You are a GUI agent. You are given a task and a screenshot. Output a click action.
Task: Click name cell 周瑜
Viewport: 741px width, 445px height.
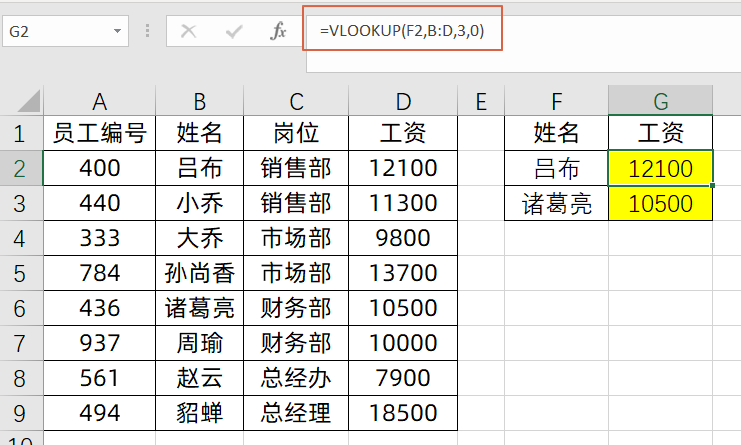[199, 343]
